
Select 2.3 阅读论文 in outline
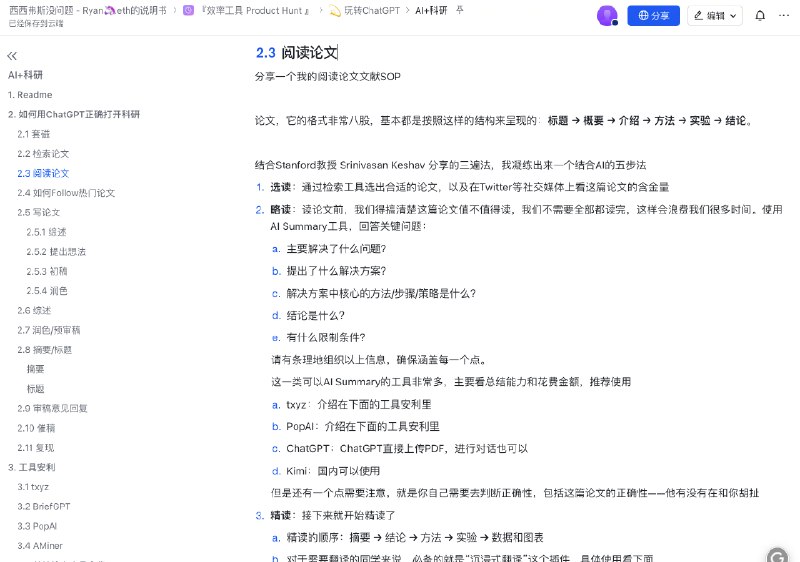click(43, 173)
